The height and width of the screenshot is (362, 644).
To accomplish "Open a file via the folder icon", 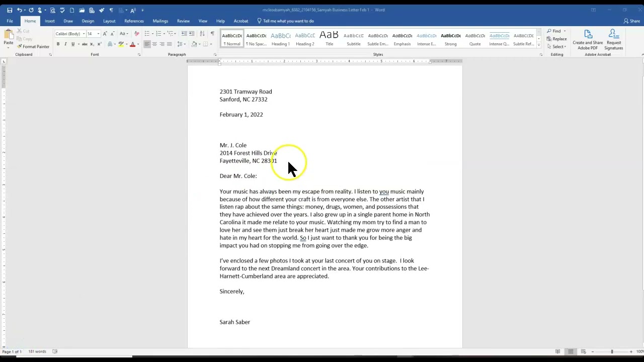I will point(82,10).
